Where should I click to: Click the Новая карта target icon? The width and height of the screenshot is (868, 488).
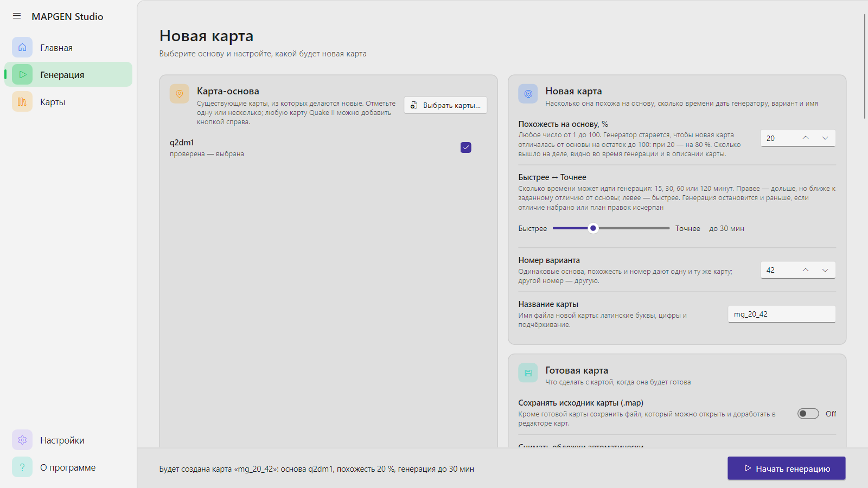[528, 93]
